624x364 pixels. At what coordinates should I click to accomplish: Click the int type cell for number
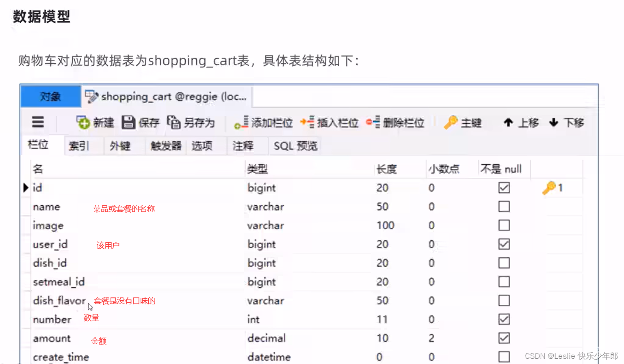[253, 319]
